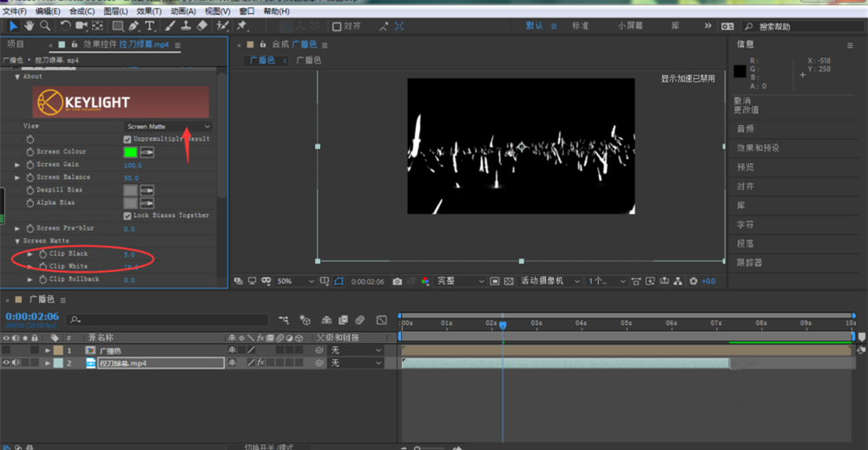Activate the Eraser tool
868x450 pixels.
coord(201,26)
